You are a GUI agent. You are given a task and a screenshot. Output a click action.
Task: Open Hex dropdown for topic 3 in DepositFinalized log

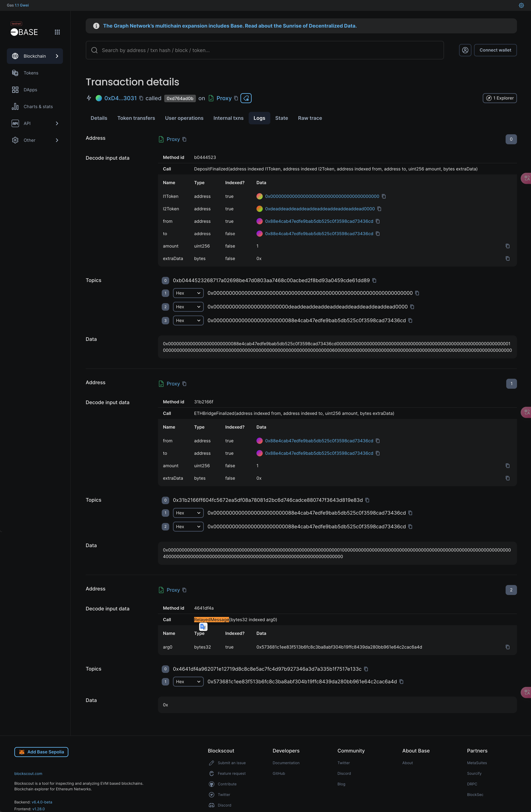click(188, 320)
